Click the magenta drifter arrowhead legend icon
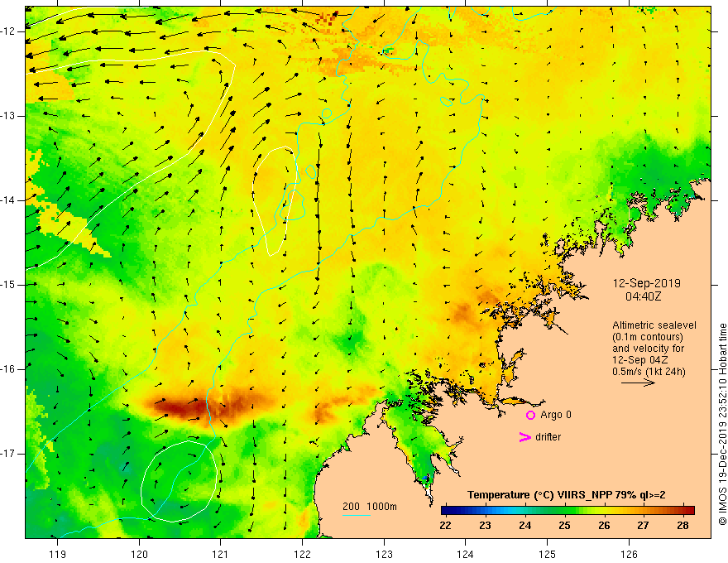728x563 pixels. tap(525, 437)
